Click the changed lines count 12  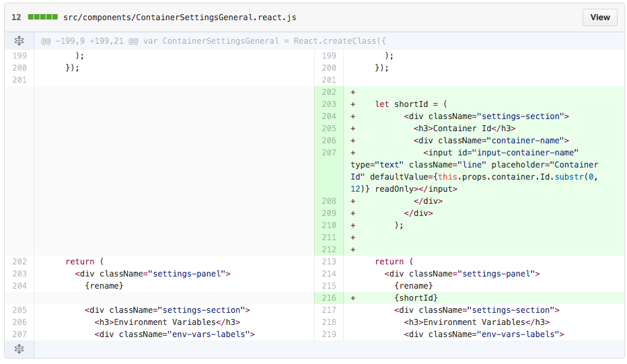16,17
